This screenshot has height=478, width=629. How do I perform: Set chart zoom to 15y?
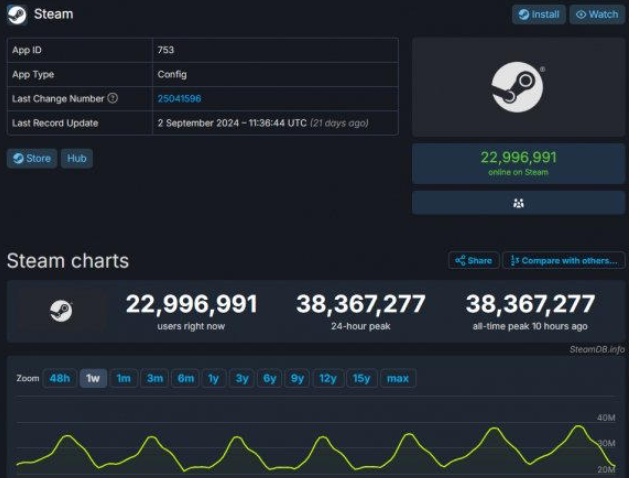point(361,378)
